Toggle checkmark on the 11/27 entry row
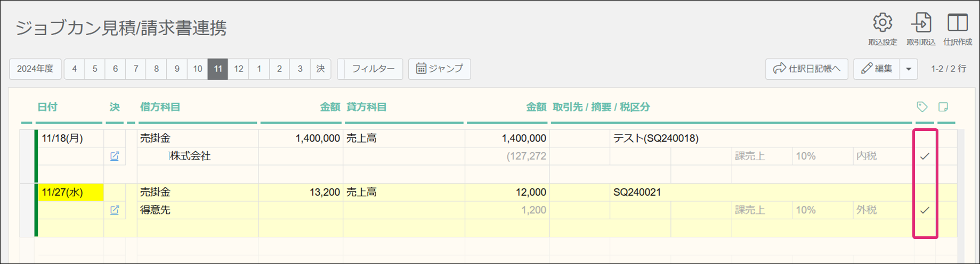This screenshot has width=980, height=264. [925, 210]
